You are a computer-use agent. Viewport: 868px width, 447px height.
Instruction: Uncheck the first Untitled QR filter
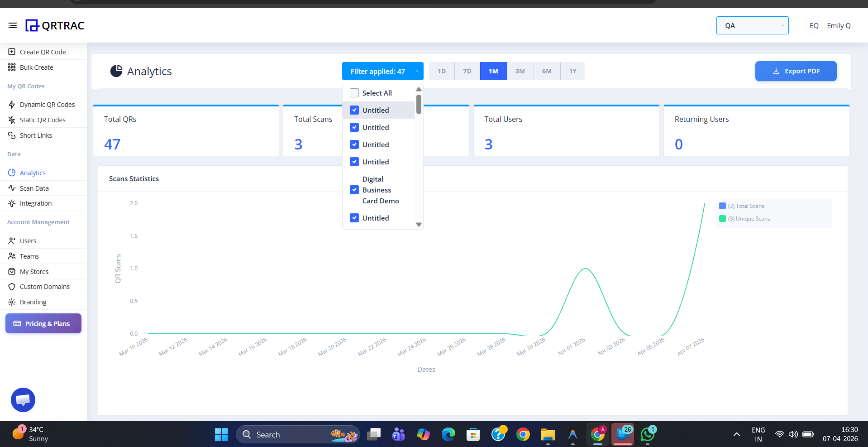pyautogui.click(x=354, y=110)
